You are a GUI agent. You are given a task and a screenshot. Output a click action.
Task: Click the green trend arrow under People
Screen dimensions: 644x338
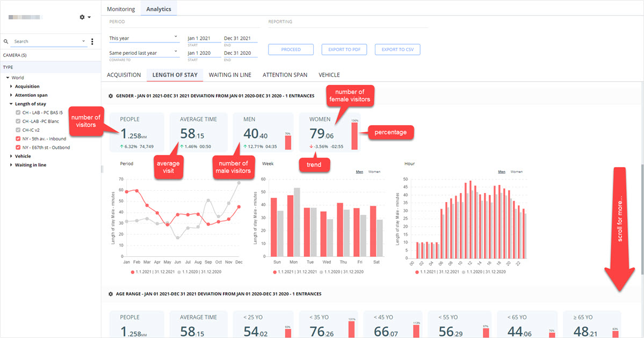coord(121,147)
